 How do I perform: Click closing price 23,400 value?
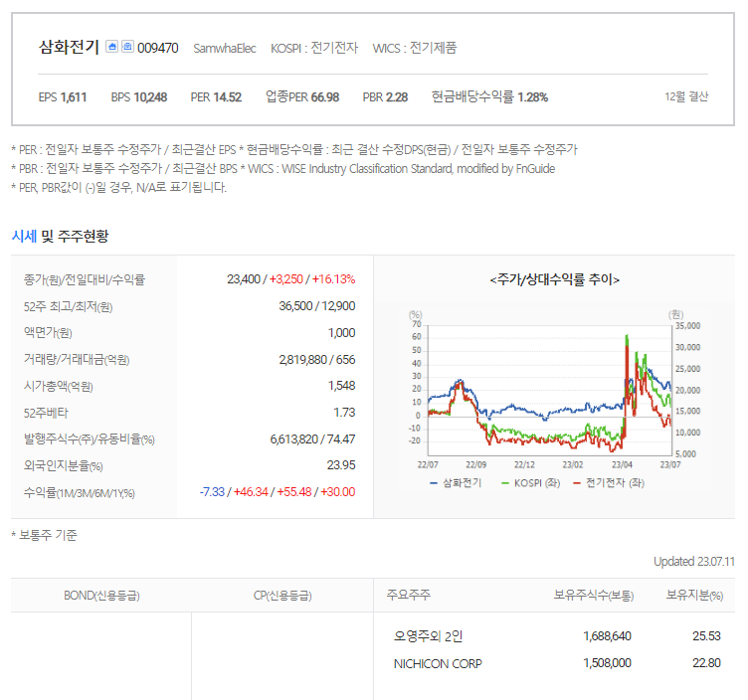(244, 279)
